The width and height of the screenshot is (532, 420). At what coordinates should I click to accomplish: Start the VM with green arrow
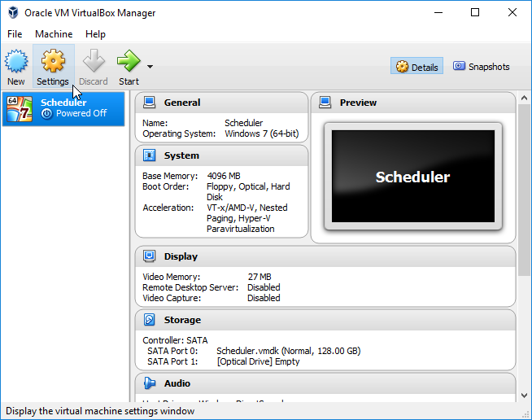129,61
